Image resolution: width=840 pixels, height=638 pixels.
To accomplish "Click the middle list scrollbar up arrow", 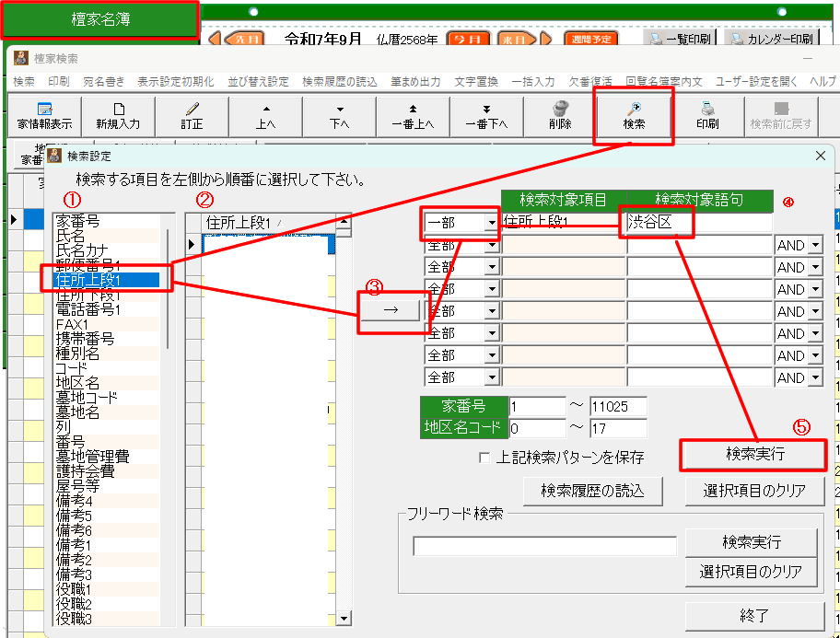I will pos(344,221).
